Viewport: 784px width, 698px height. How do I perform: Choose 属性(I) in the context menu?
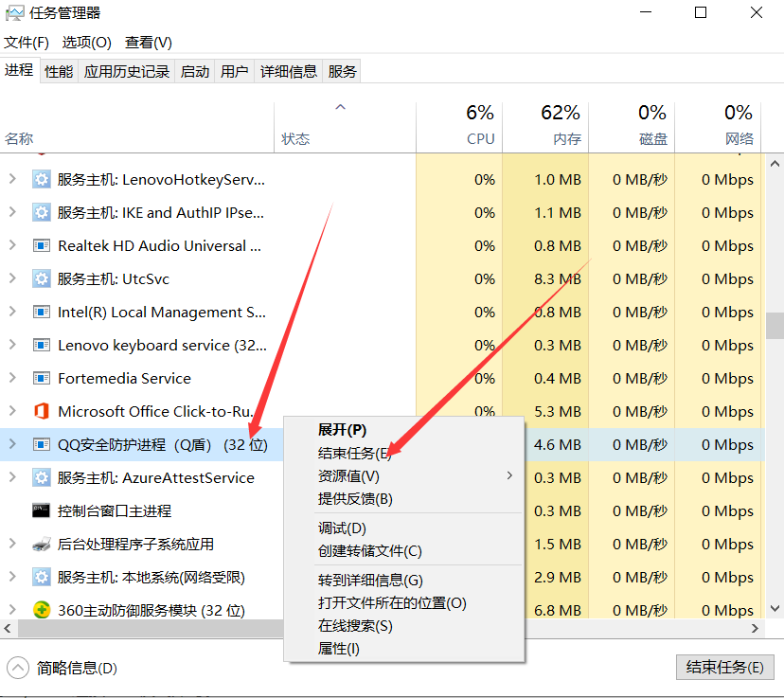click(404, 649)
